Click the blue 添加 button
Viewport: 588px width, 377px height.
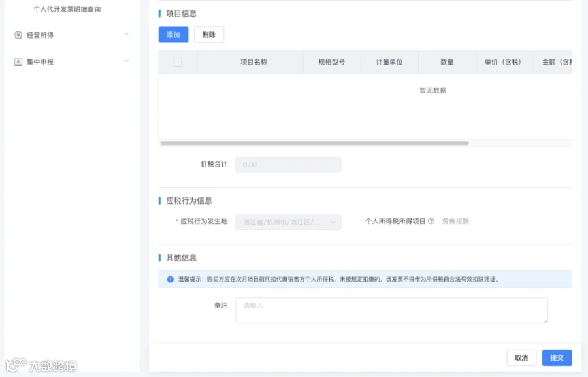pyautogui.click(x=173, y=35)
